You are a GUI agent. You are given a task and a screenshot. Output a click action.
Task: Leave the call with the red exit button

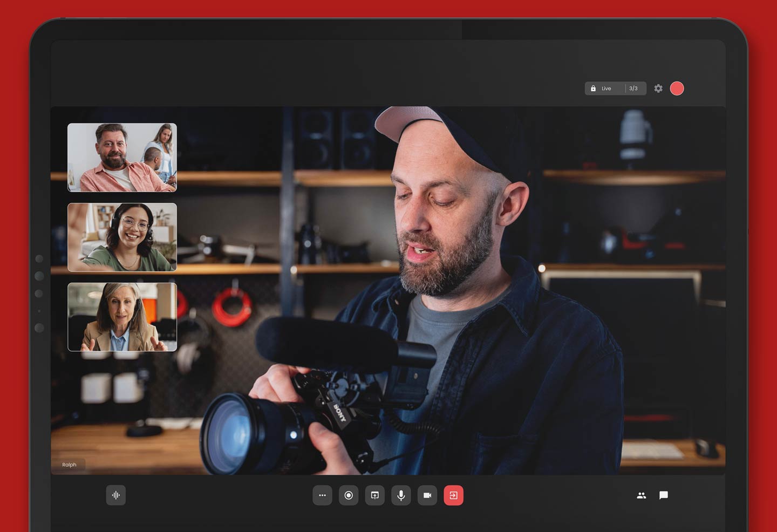[454, 495]
